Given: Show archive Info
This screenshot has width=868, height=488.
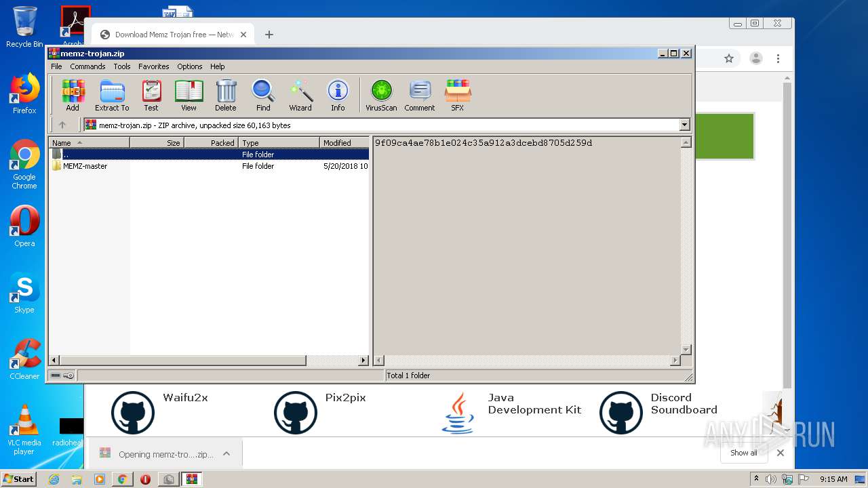Looking at the screenshot, I should pyautogui.click(x=338, y=95).
